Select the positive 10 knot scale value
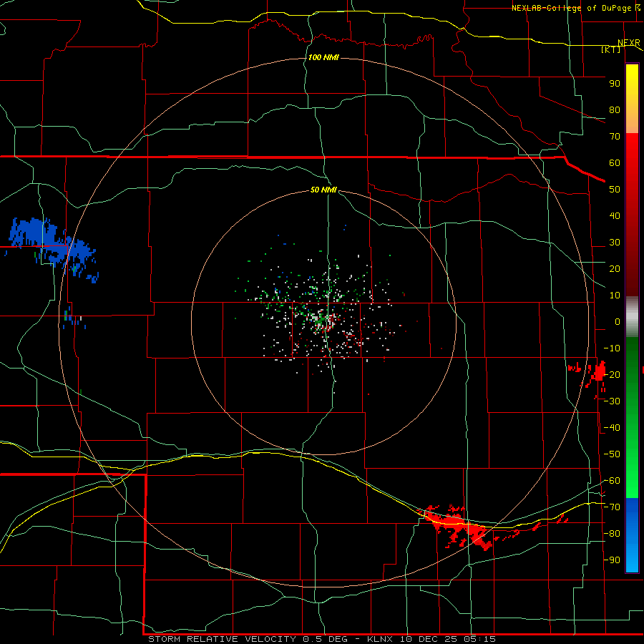644x644 pixels. click(615, 296)
